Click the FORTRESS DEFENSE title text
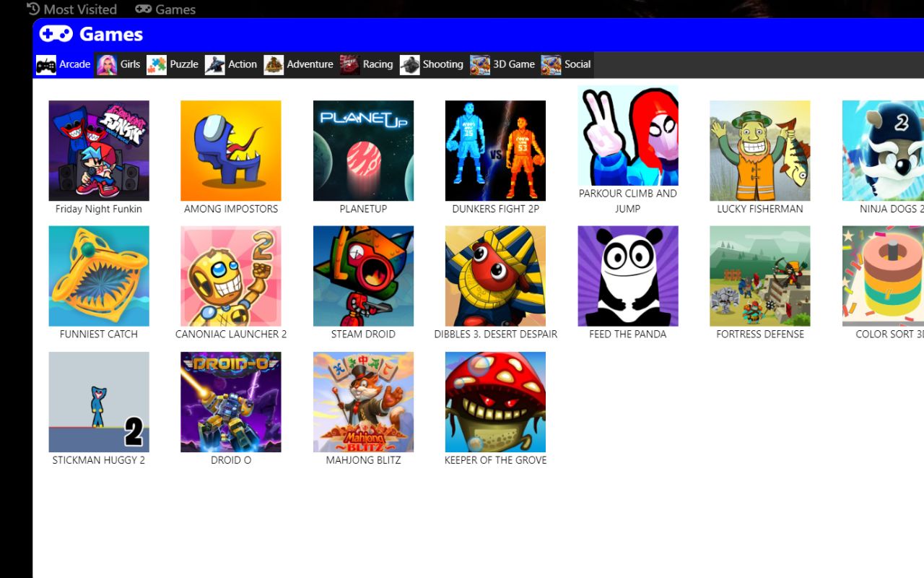 tap(760, 334)
